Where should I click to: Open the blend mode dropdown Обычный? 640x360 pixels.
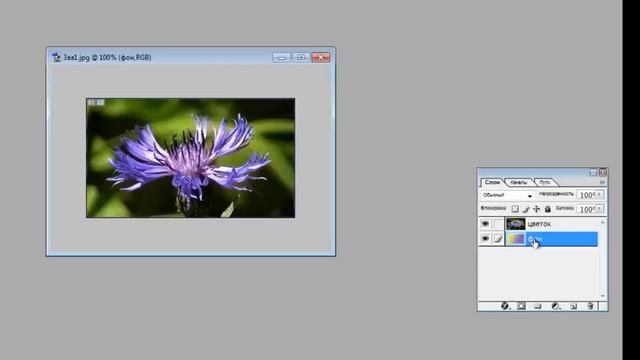pyautogui.click(x=507, y=196)
